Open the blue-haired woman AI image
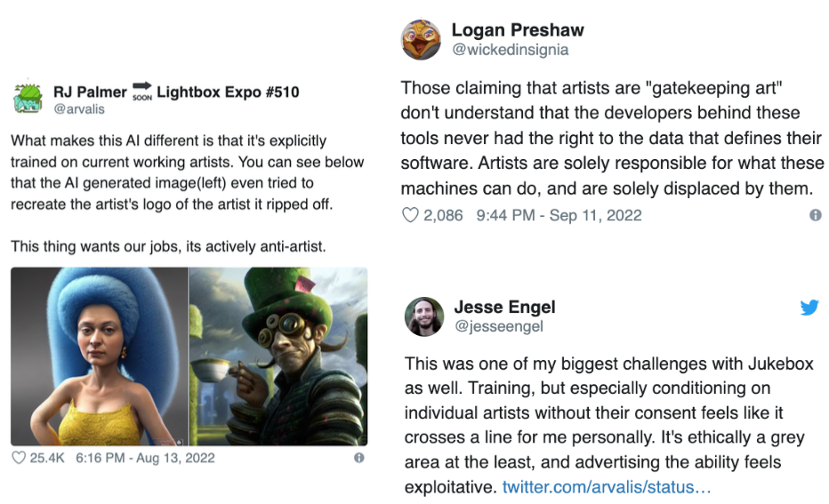The width and height of the screenshot is (829, 504). click(100, 356)
